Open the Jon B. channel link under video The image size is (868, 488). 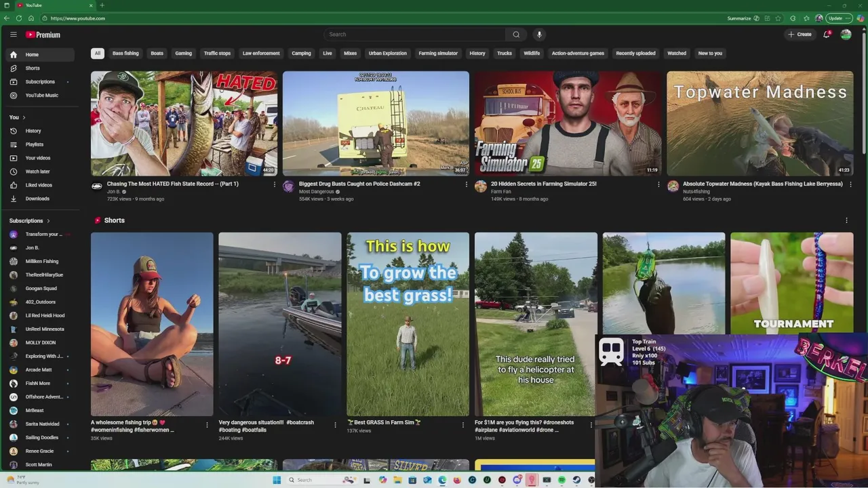(113, 192)
